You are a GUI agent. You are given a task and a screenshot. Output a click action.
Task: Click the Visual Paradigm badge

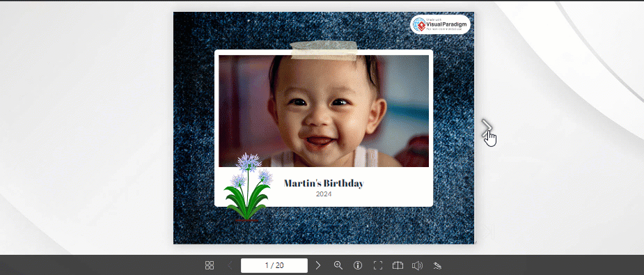440,24
